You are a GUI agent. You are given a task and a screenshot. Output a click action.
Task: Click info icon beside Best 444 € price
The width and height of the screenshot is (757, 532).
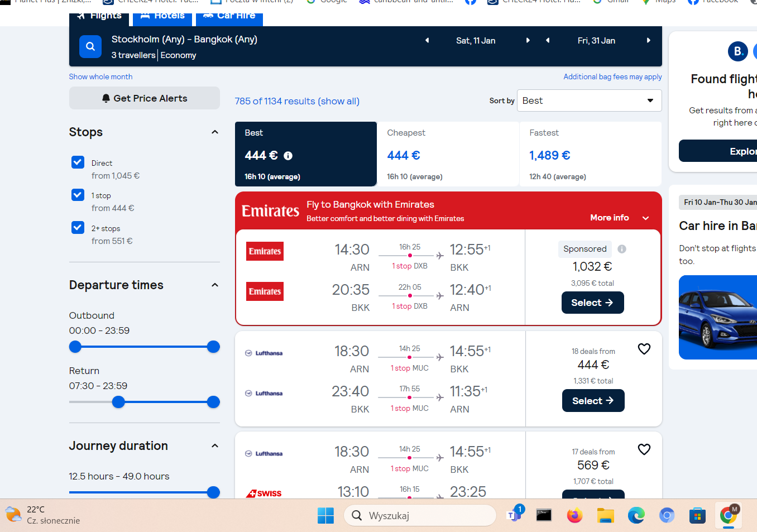coord(288,156)
